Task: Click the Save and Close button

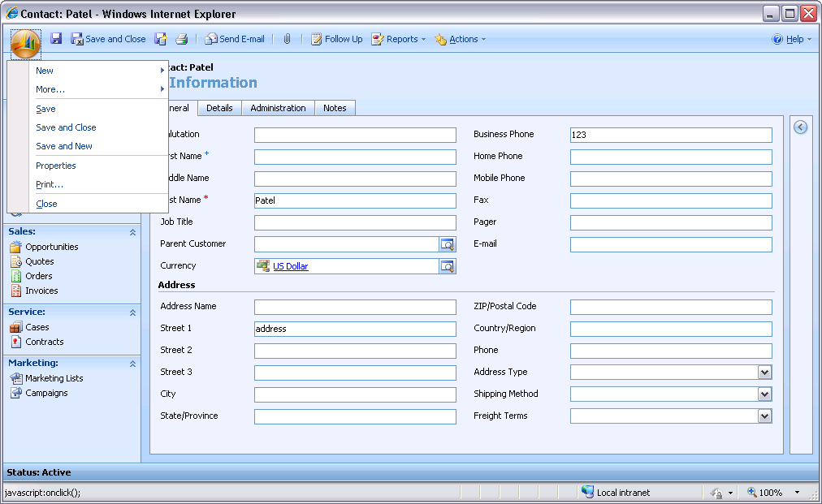Action: pos(109,38)
